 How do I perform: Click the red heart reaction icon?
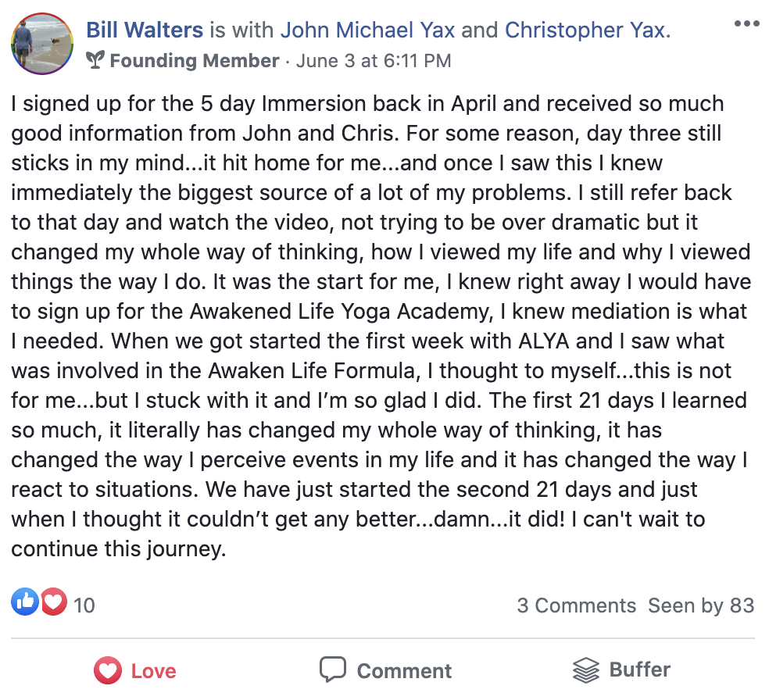pyautogui.click(x=54, y=601)
